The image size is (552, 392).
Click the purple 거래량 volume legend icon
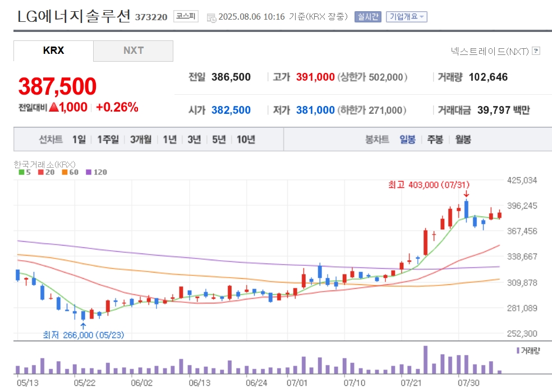pos(518,351)
